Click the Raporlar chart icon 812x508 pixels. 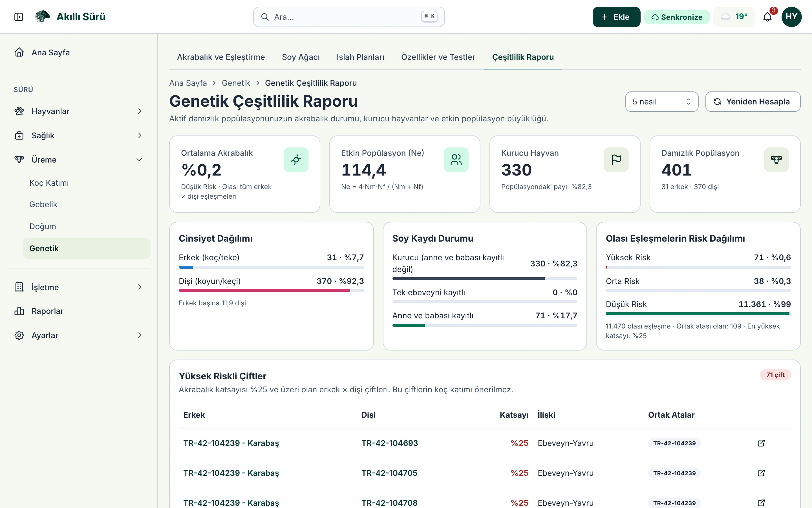[x=19, y=311]
